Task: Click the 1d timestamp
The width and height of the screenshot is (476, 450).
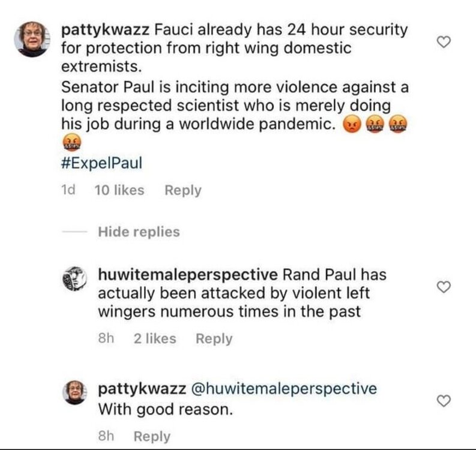Action: [68, 190]
